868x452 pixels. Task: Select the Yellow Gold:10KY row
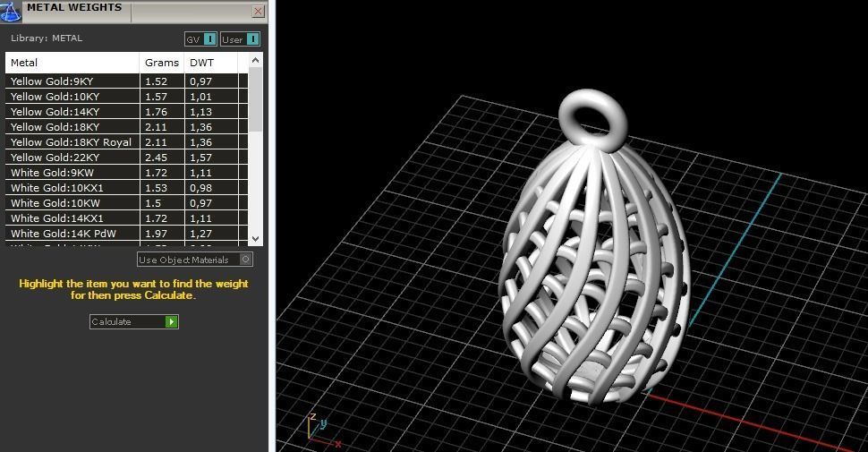coord(127,97)
